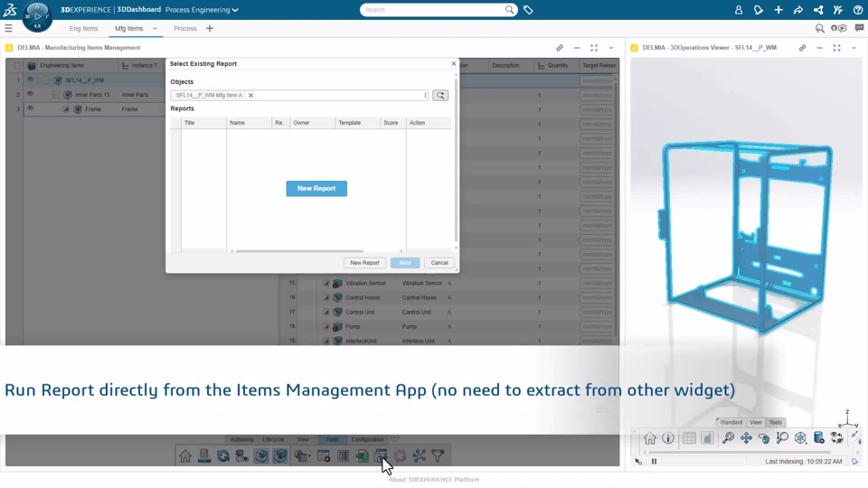Screen dimensions: 868x488
Task: Click the filter funnel icon in Tools toolbar
Action: click(x=438, y=455)
